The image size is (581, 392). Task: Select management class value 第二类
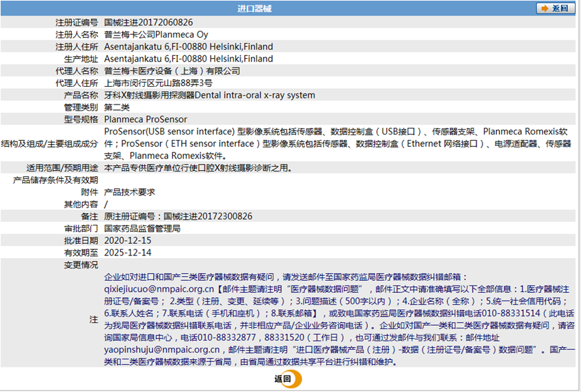117,107
